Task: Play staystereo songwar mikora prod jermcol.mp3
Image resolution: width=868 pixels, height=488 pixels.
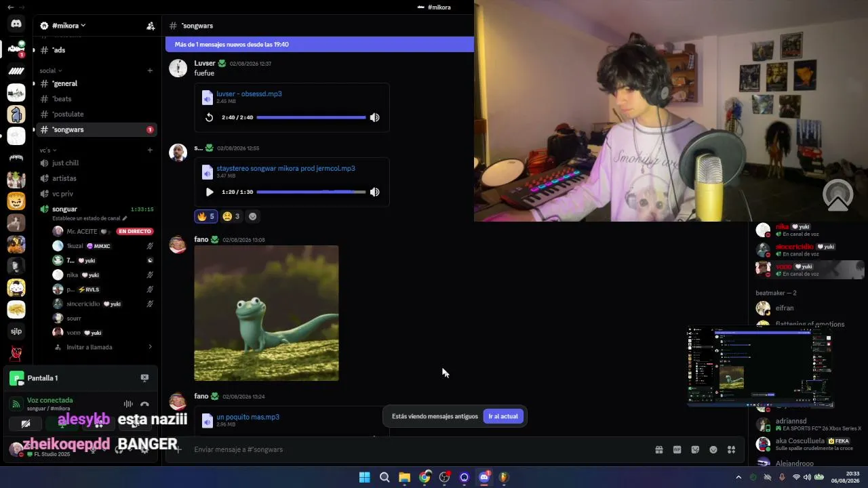Action: (x=209, y=192)
